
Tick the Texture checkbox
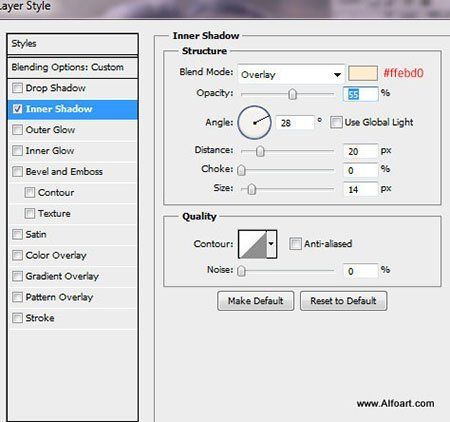pos(30,213)
